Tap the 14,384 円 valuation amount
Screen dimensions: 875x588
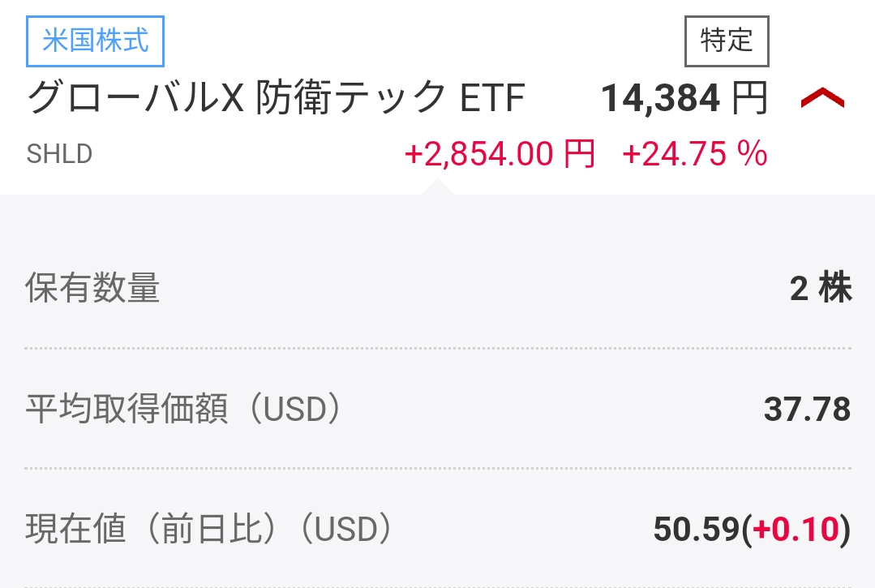coord(683,99)
